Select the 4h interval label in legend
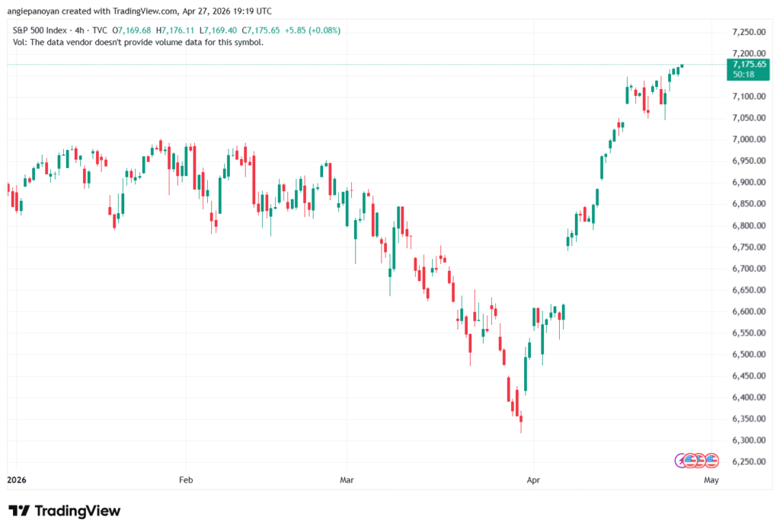Image resolution: width=780 pixels, height=532 pixels. (x=79, y=30)
